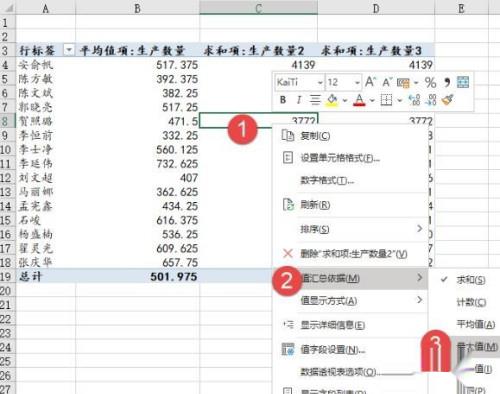Open the 行标签 filter dropdown
Viewport: 500px width, 394px height.
(x=69, y=50)
